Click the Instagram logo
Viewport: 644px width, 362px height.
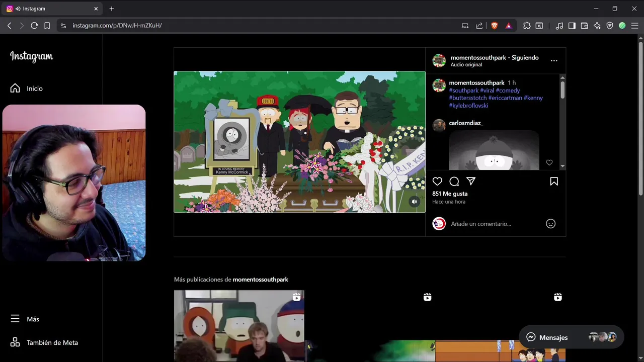click(32, 57)
